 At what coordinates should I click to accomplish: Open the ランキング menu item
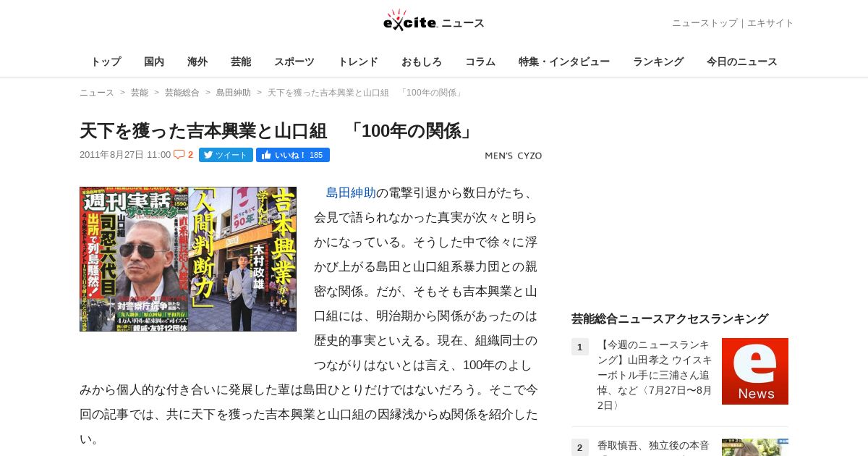658,62
